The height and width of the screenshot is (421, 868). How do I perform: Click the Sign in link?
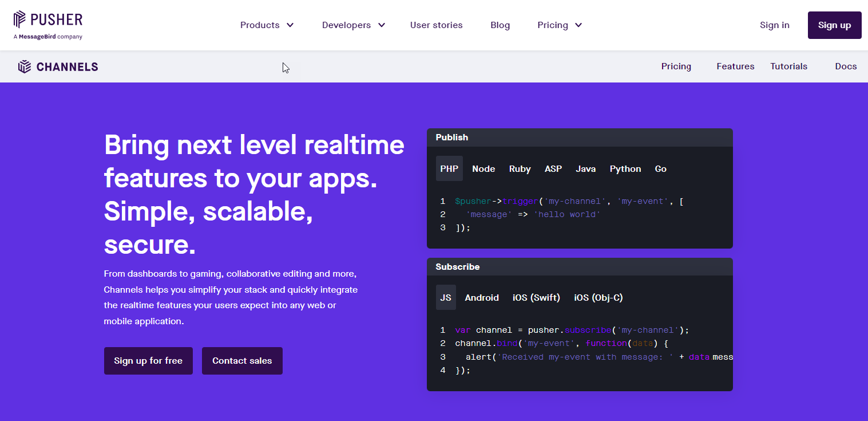tap(775, 25)
